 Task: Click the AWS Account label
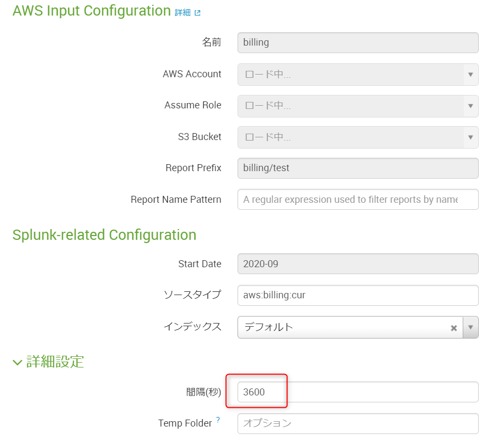(x=192, y=74)
